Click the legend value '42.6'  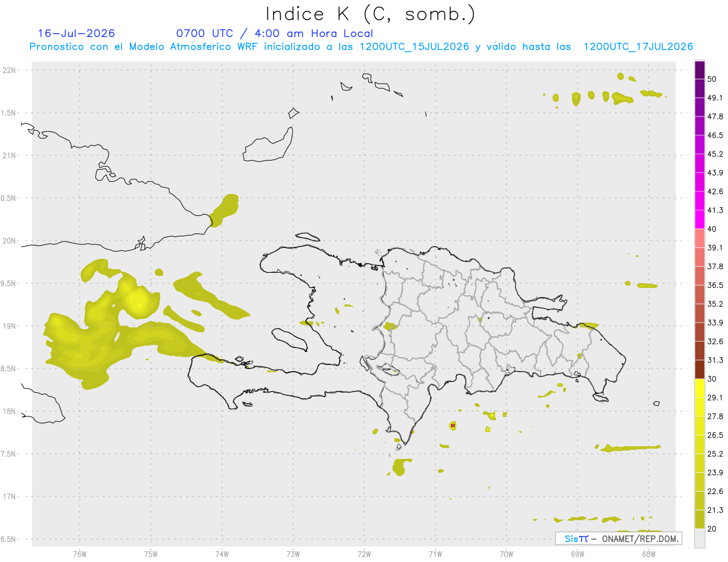pyautogui.click(x=715, y=192)
